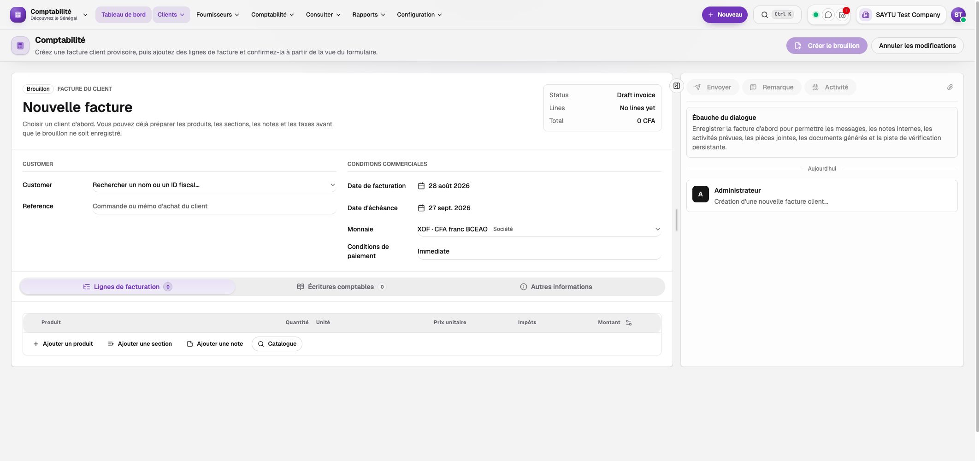Click the Produit column header
Image resolution: width=980 pixels, height=461 pixels.
click(51, 323)
